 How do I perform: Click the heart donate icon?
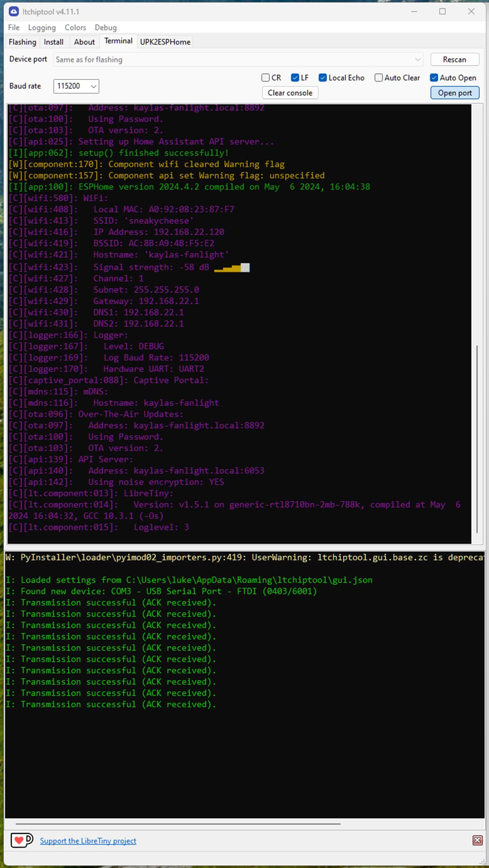pos(22,840)
